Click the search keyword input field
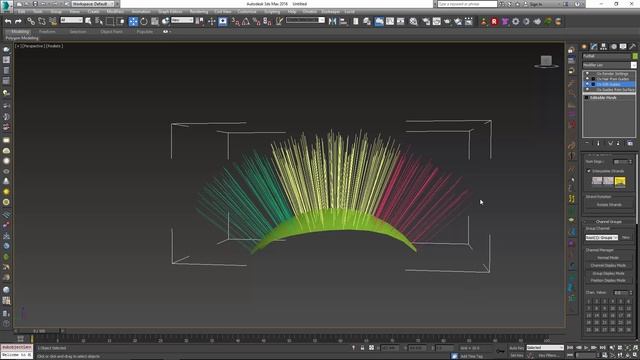 [x=467, y=4]
